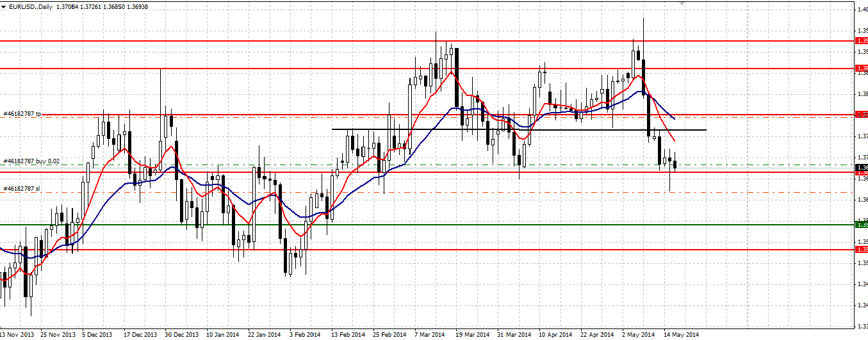Click the 13 Feb 2014 date label
The image size is (868, 340).
pos(347,334)
